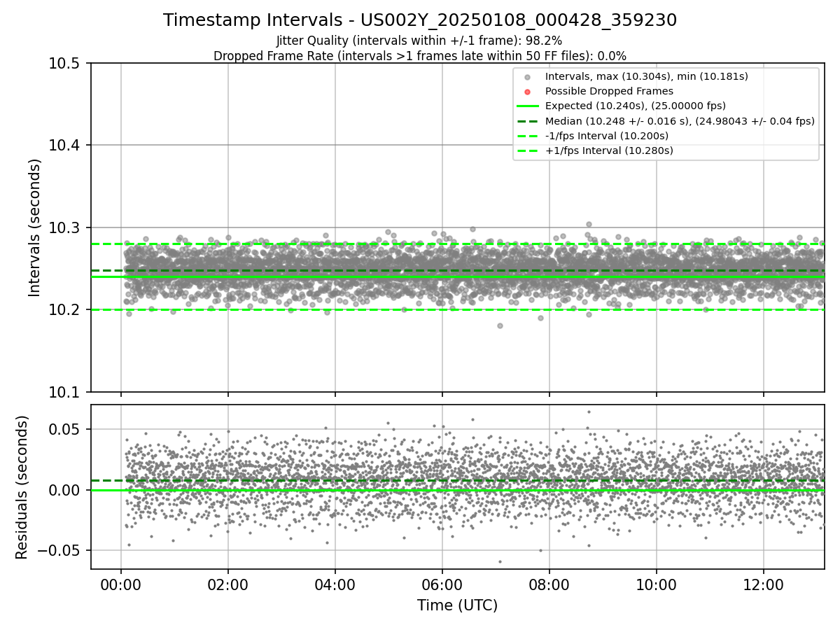Click the lowest residual point below −0.05 near 07:05
The image size is (840, 630).
(x=500, y=561)
